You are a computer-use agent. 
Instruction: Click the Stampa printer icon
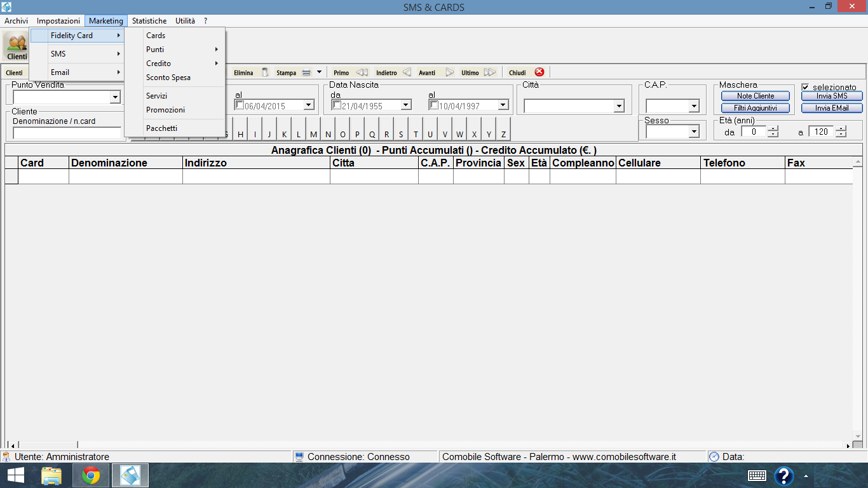click(306, 72)
